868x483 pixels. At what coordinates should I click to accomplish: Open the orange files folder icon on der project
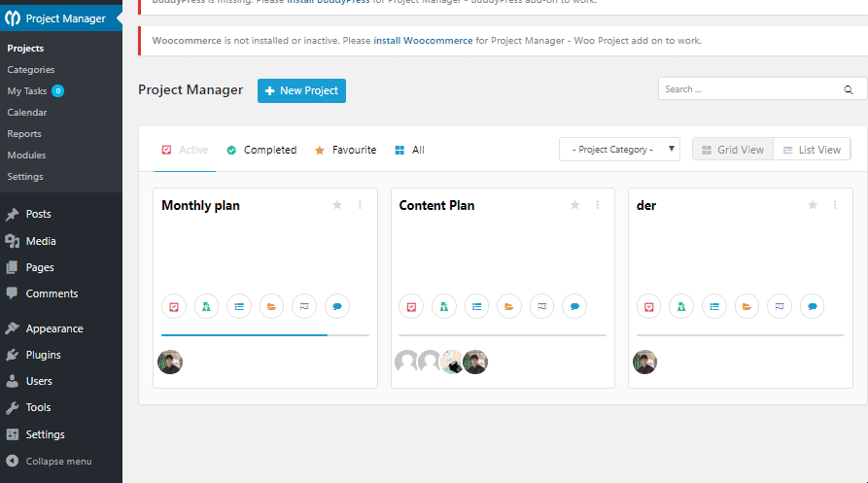click(746, 306)
